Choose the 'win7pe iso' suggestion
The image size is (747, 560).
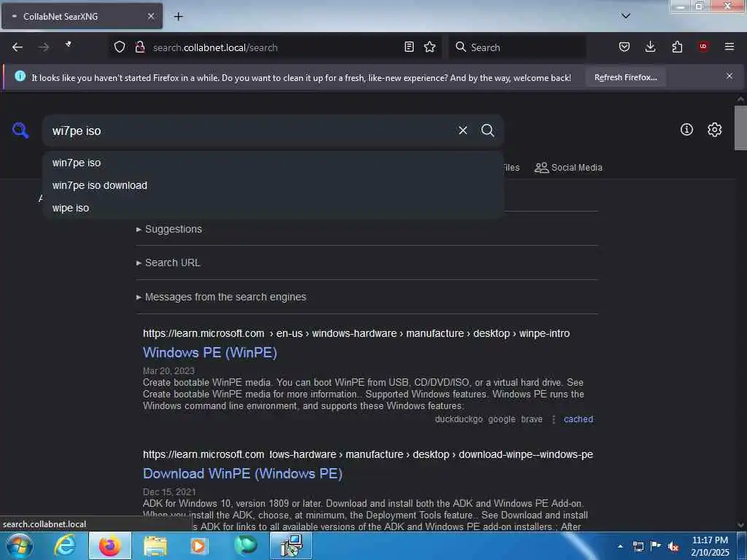coord(273,163)
